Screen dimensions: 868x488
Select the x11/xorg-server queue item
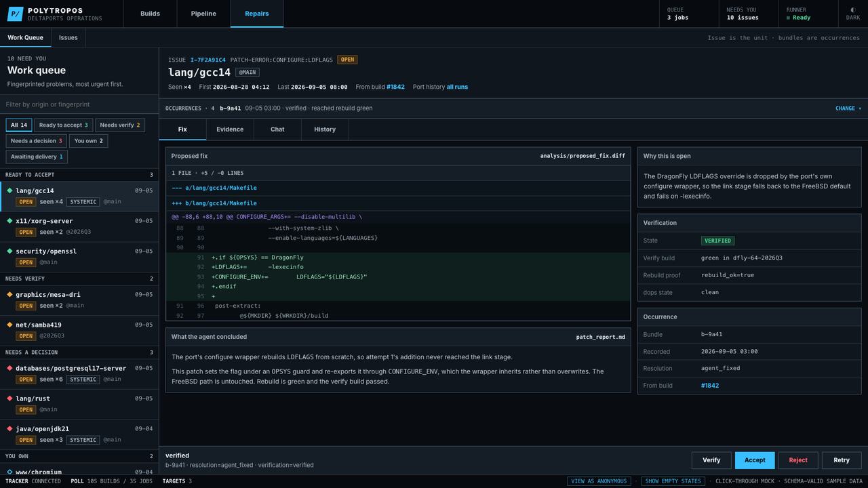point(79,226)
